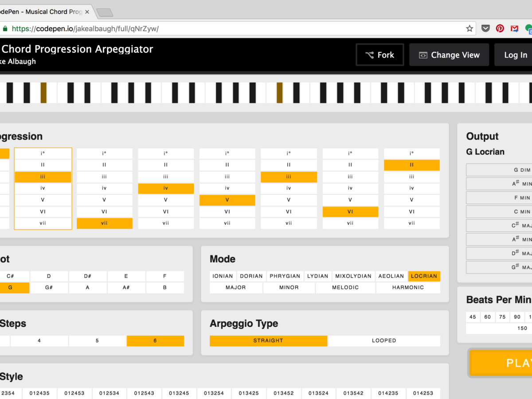Click the Pinterest extension icon
The height and width of the screenshot is (399, 532).
click(500, 29)
